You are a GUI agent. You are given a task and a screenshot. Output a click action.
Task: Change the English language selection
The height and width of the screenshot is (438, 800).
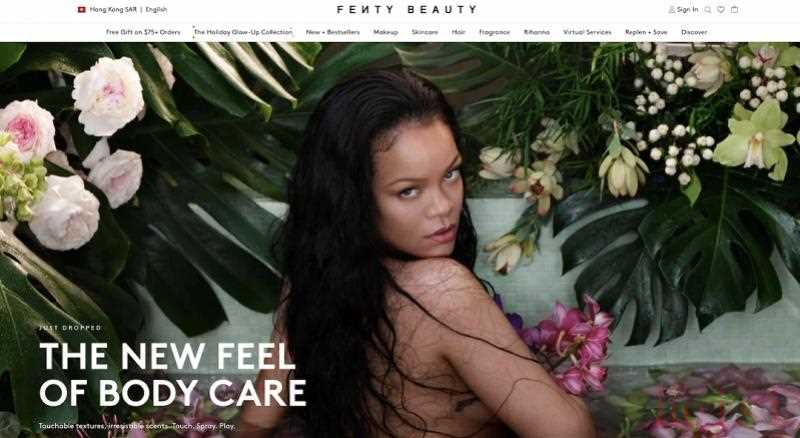pyautogui.click(x=156, y=10)
